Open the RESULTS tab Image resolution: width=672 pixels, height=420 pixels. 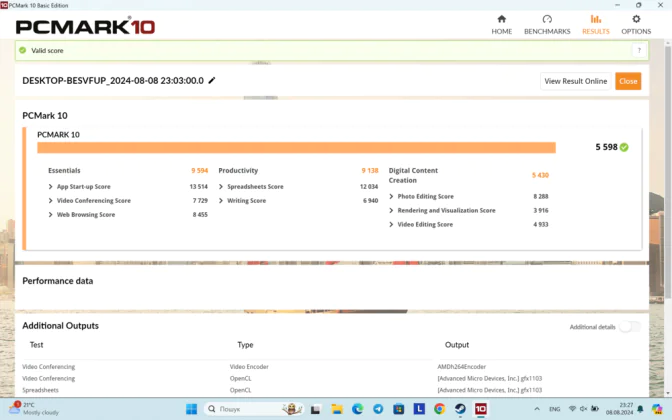596,25
